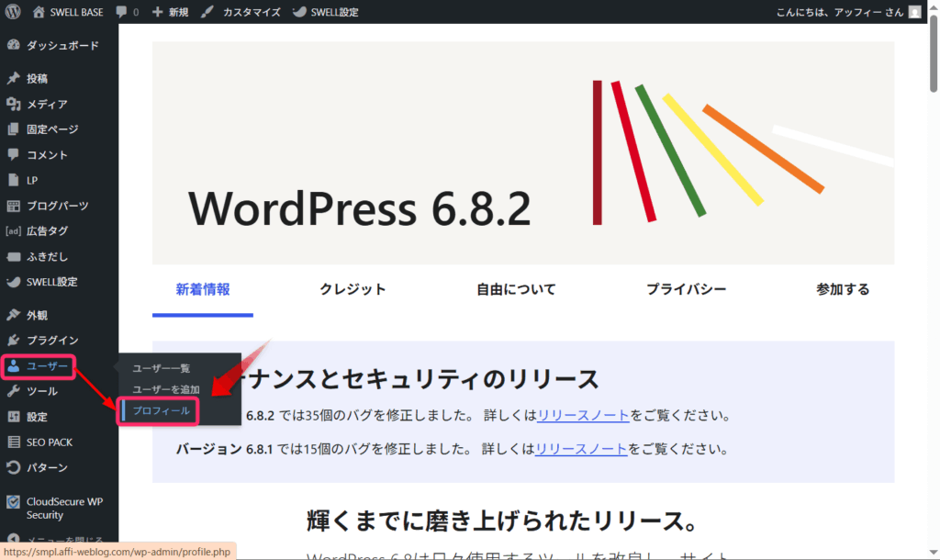The height and width of the screenshot is (560, 940).
Task: Click the ツール wrench icon
Action: pyautogui.click(x=13, y=391)
